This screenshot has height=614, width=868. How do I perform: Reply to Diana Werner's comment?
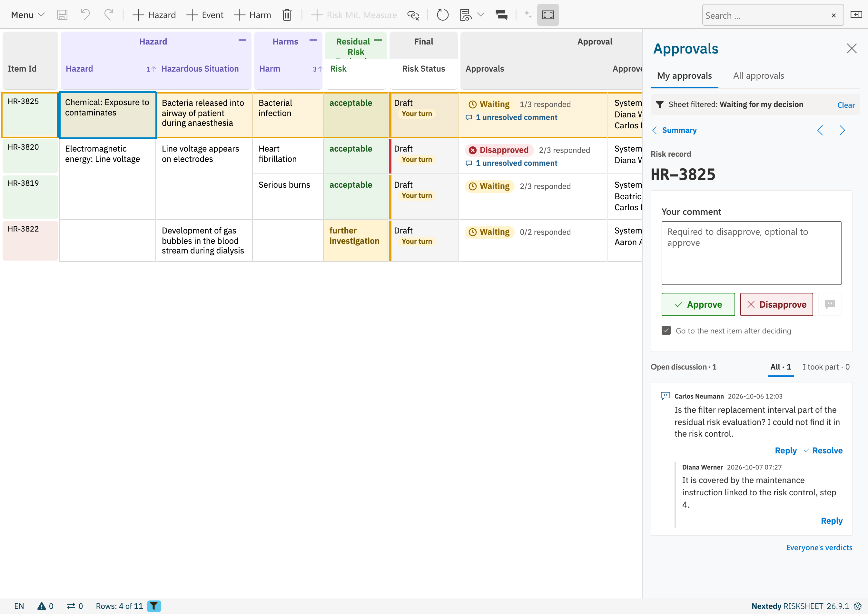(832, 521)
